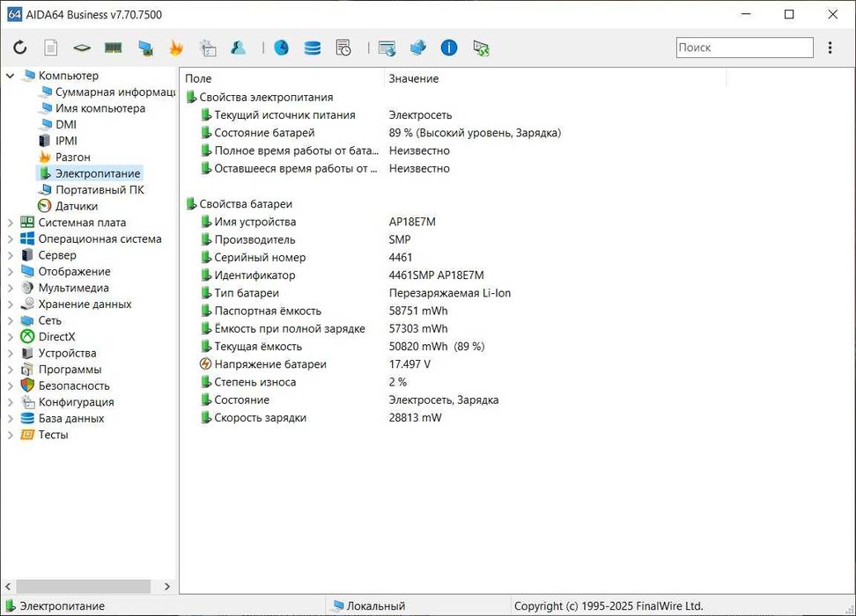
Task: Select Имя компьютера tree item
Action: pyautogui.click(x=92, y=108)
